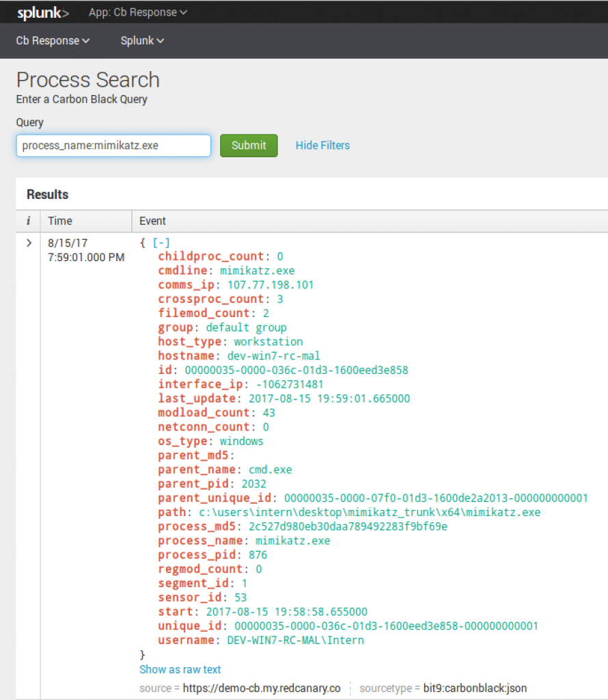Click Show as raw text link
Viewport: 608px width, 700px height.
coord(180,669)
